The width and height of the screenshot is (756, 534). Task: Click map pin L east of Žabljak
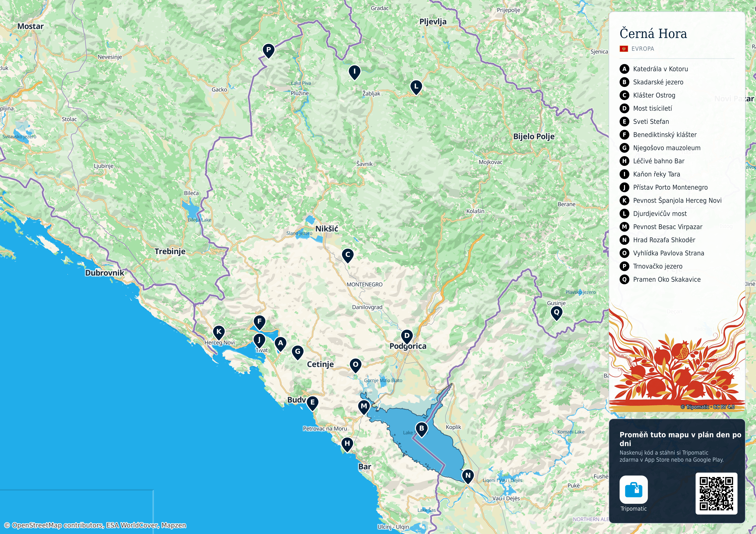coord(416,87)
